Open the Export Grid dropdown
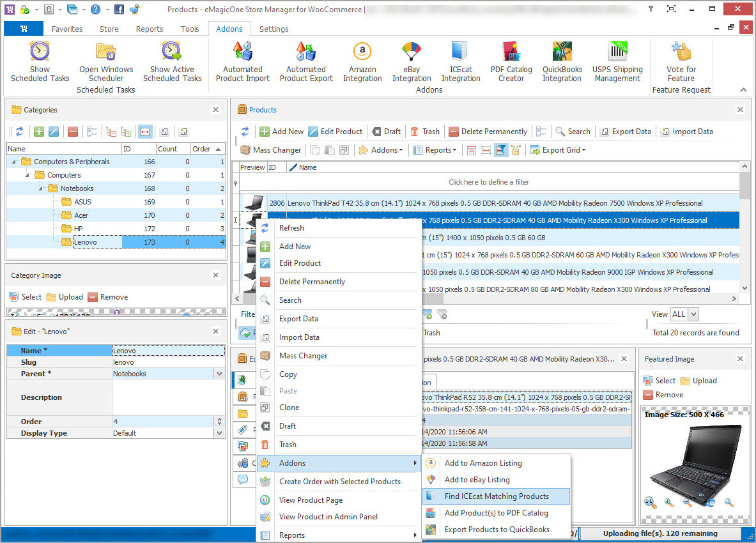Image resolution: width=756 pixels, height=543 pixels. click(558, 150)
